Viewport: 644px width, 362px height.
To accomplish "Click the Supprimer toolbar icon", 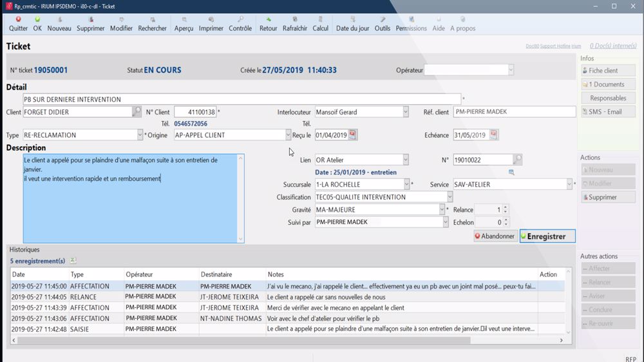I will coord(90,24).
